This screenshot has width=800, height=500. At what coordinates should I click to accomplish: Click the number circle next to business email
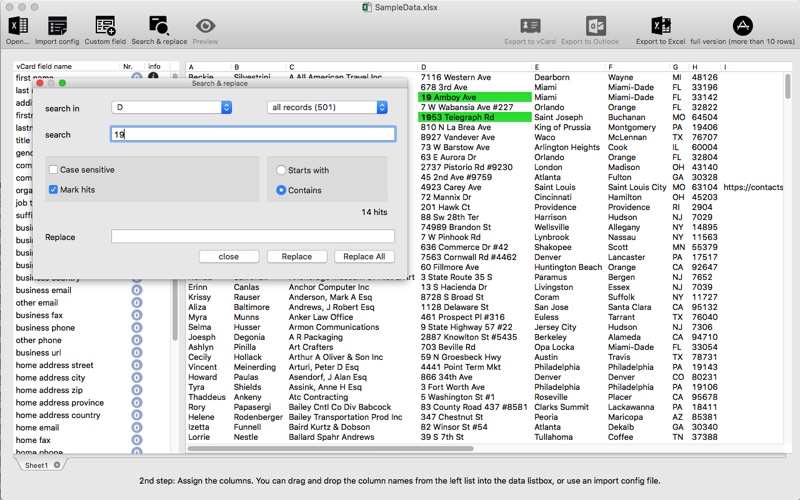point(137,290)
